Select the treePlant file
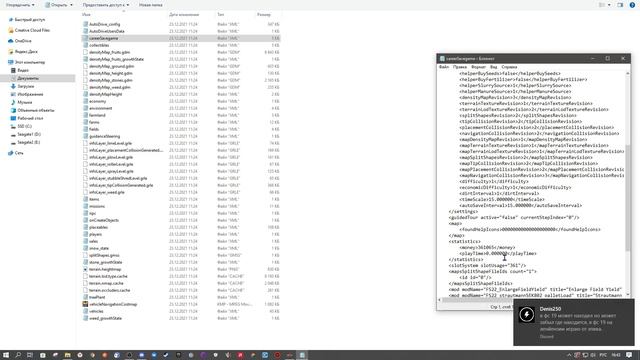Screen dimensions: 640x360 pyautogui.click(x=97, y=297)
